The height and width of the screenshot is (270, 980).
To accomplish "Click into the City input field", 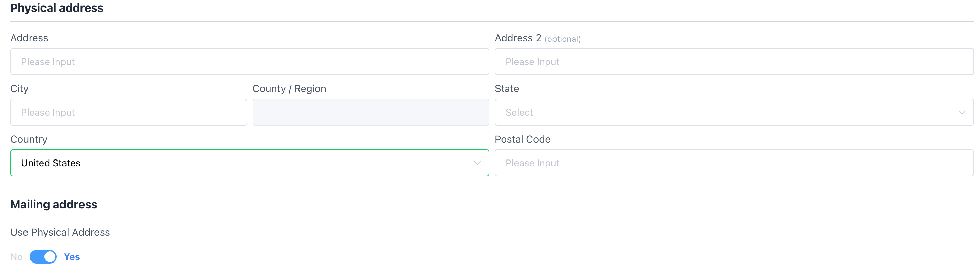I will pos(128,112).
